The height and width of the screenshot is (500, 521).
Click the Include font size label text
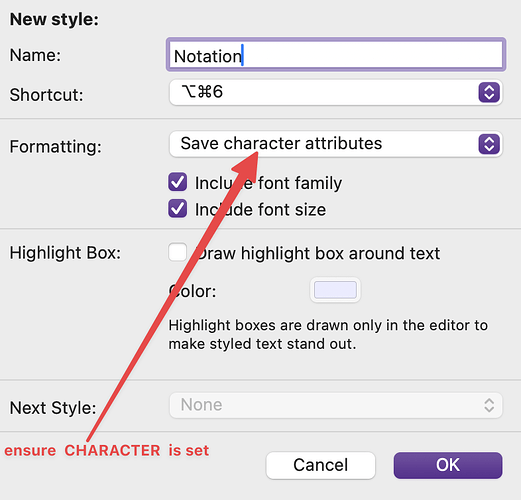[260, 210]
